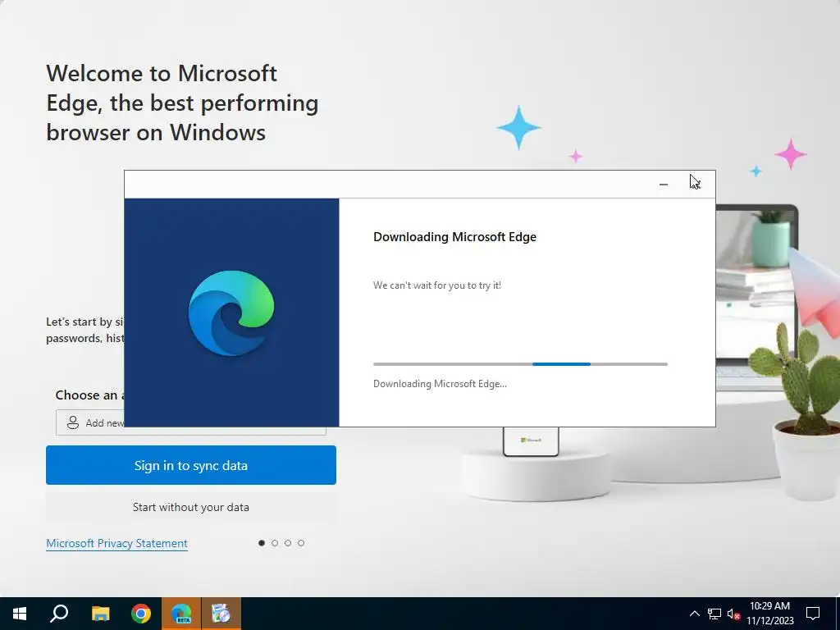Screen dimensions: 840x630
Task: Open the Microsoft Privacy Statement link
Action: point(116,543)
